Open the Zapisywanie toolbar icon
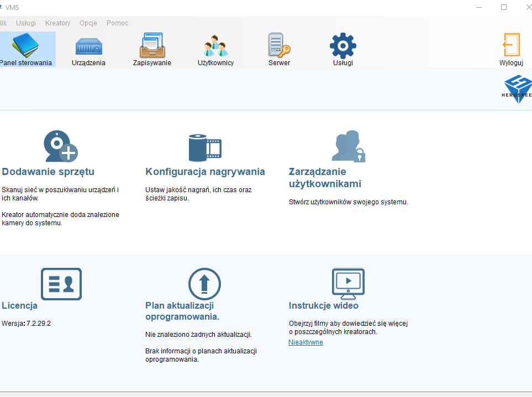This screenshot has height=397, width=532. pos(152,47)
